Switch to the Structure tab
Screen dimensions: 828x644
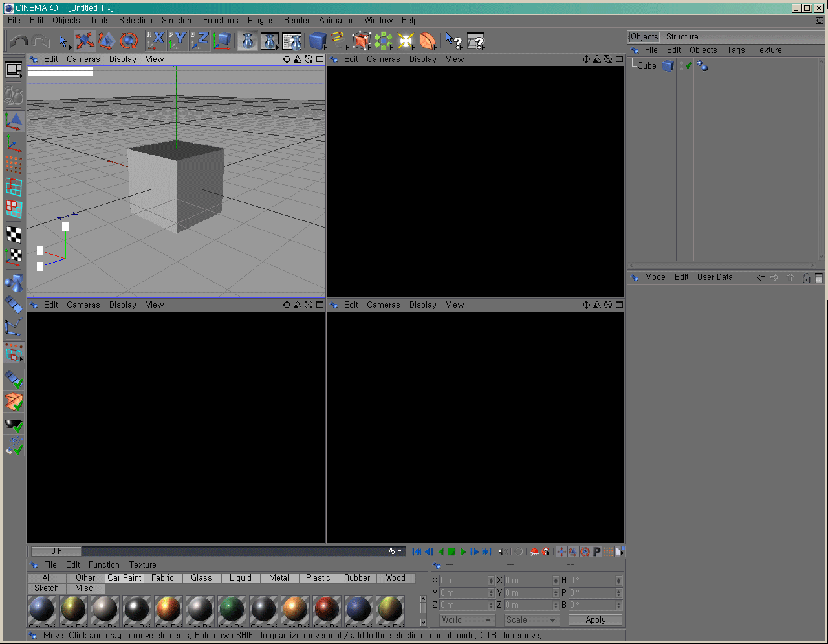[682, 37]
